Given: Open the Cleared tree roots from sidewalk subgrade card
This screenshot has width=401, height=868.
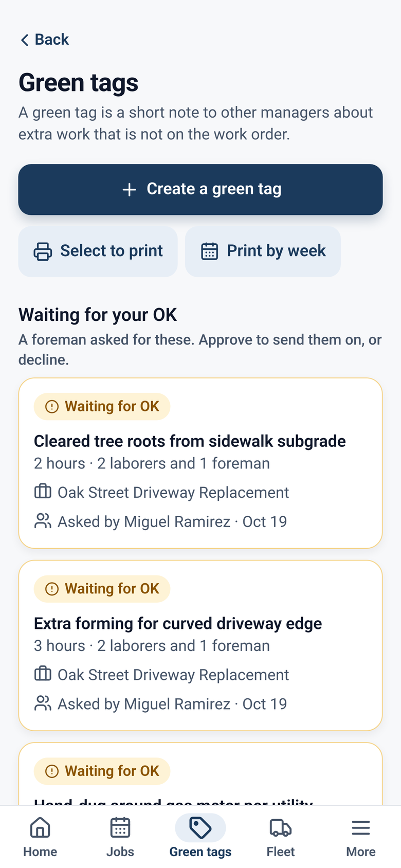Looking at the screenshot, I should click(x=200, y=463).
